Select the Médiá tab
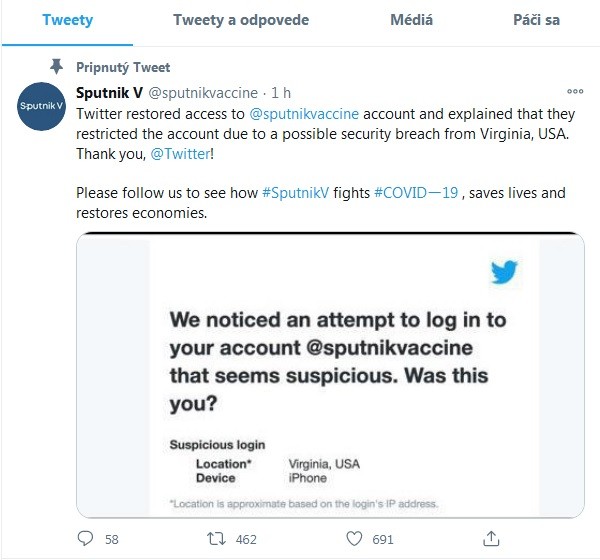 coord(411,20)
